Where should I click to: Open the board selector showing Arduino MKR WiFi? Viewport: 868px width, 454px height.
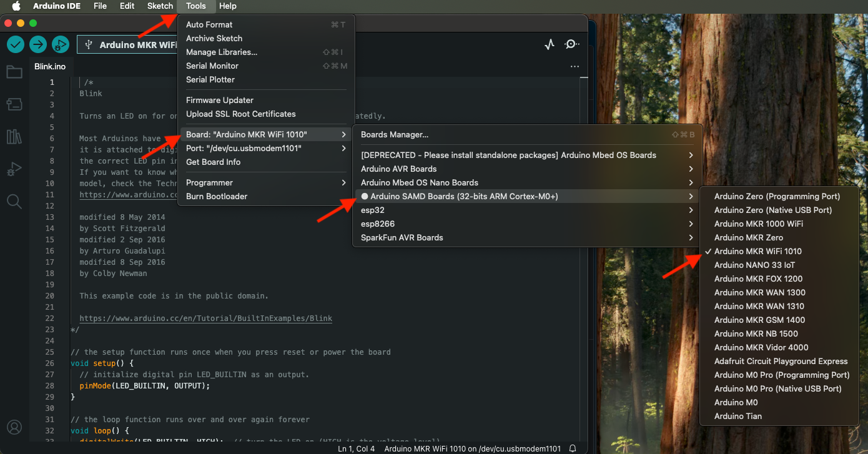(x=128, y=44)
